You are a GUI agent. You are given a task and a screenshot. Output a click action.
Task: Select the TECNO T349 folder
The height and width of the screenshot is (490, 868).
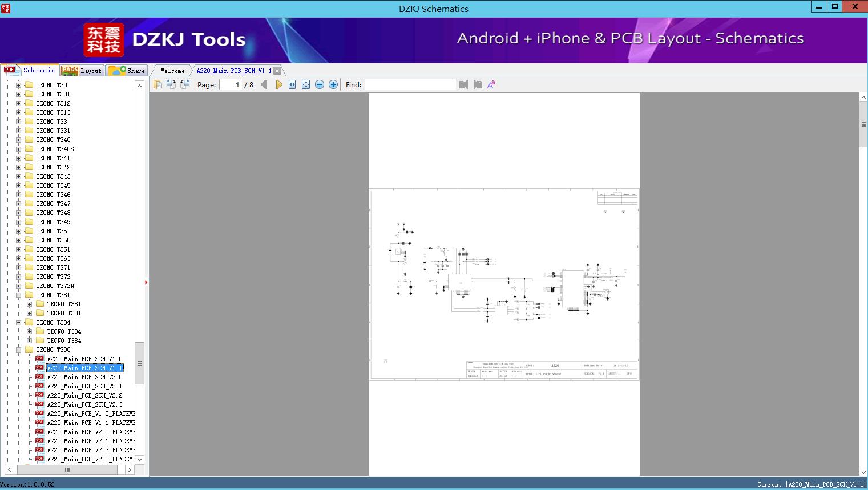(x=53, y=222)
